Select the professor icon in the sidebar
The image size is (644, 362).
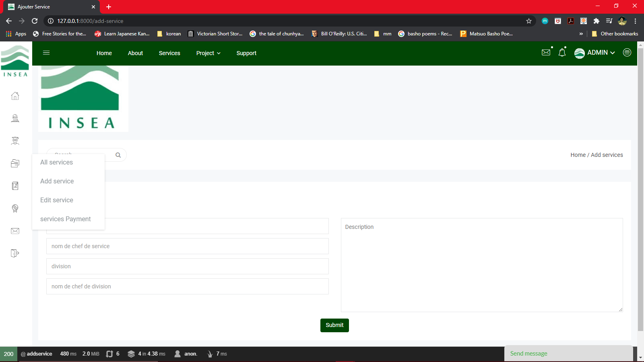coord(15,118)
